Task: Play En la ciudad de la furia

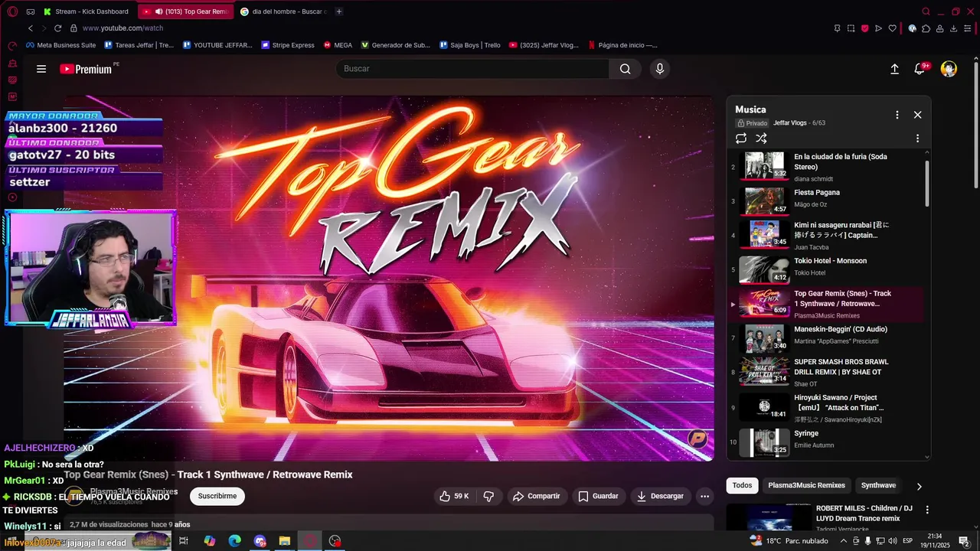Action: 825,167
